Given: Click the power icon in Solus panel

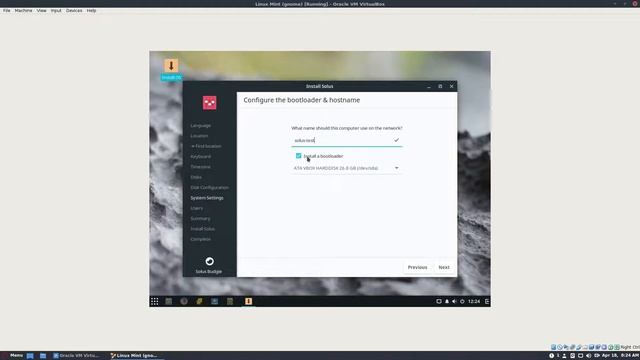Looking at the screenshot, I should [x=462, y=302].
